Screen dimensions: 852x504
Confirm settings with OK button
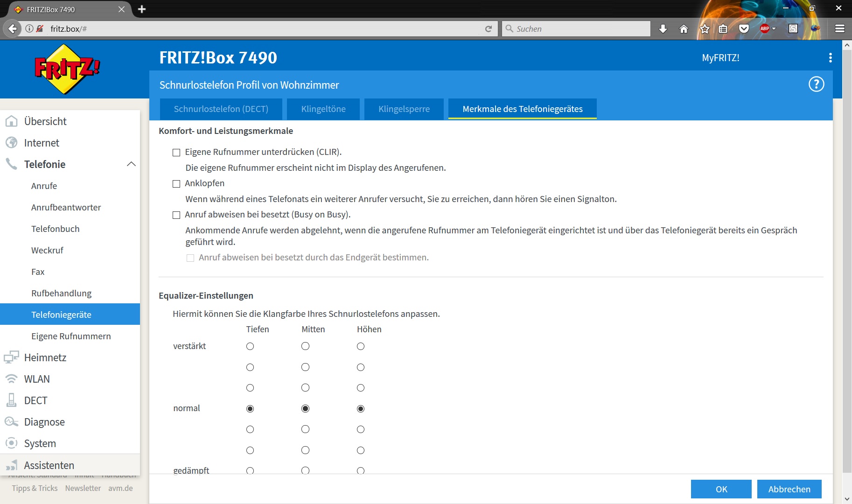[721, 489]
